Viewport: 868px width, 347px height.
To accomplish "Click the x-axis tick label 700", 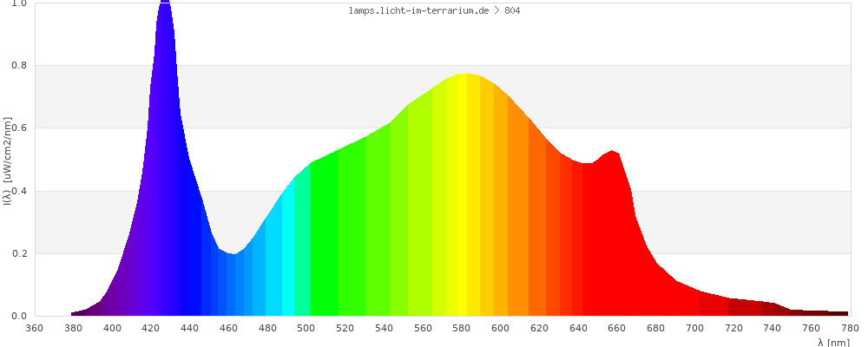I will pyautogui.click(x=694, y=328).
